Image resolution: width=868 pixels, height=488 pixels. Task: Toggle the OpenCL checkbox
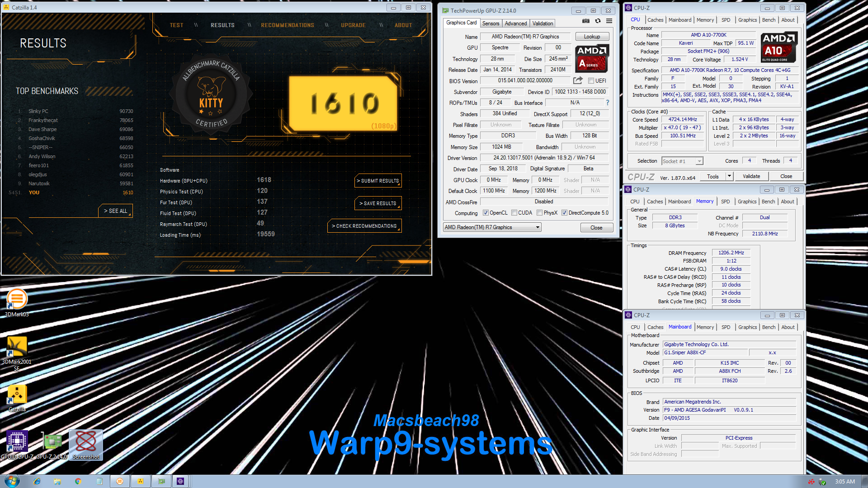(486, 213)
